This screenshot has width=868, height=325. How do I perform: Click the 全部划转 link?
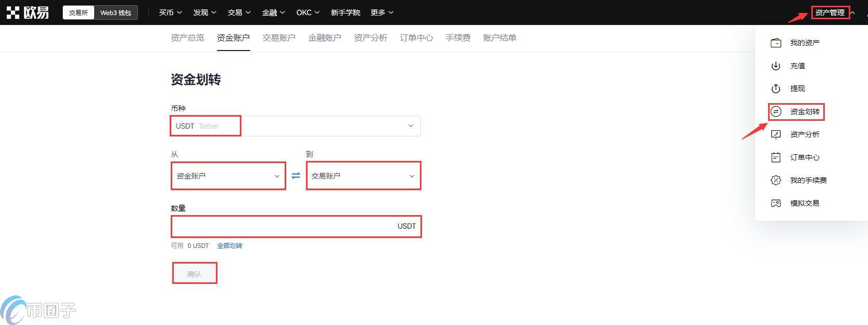point(229,246)
